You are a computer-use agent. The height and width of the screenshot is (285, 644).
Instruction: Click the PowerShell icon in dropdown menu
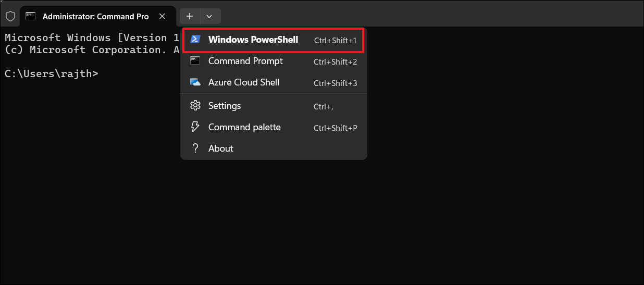(195, 40)
